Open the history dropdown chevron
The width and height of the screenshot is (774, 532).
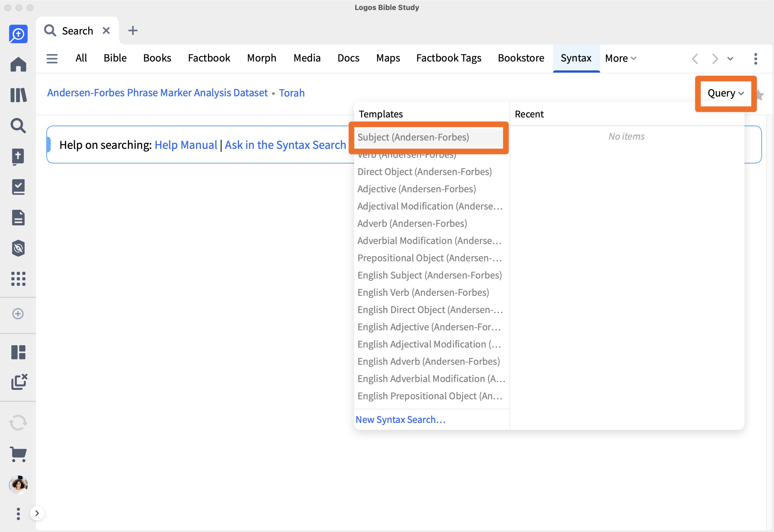pyautogui.click(x=730, y=59)
